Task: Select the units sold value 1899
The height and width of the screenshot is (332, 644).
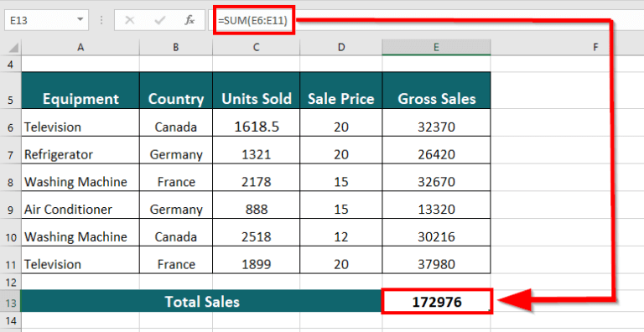Action: 256,260
